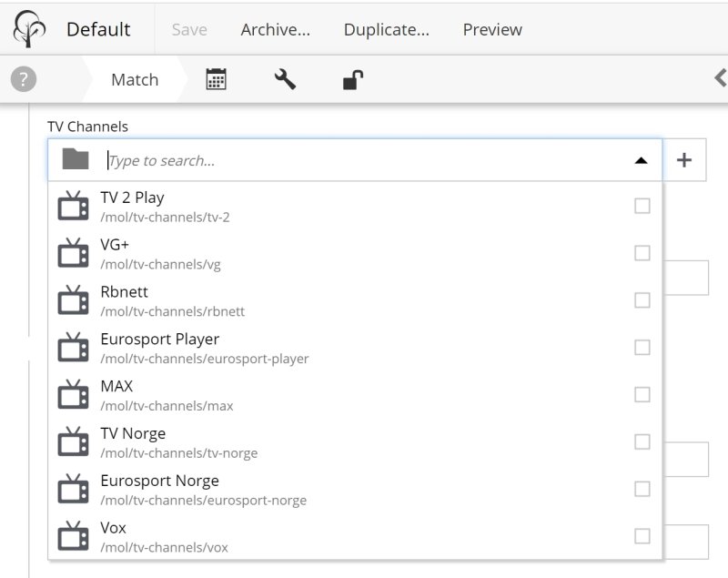Viewport: 728px width, 578px height.
Task: Click the path /mol/tv-channels/rbnett
Action: (172, 311)
